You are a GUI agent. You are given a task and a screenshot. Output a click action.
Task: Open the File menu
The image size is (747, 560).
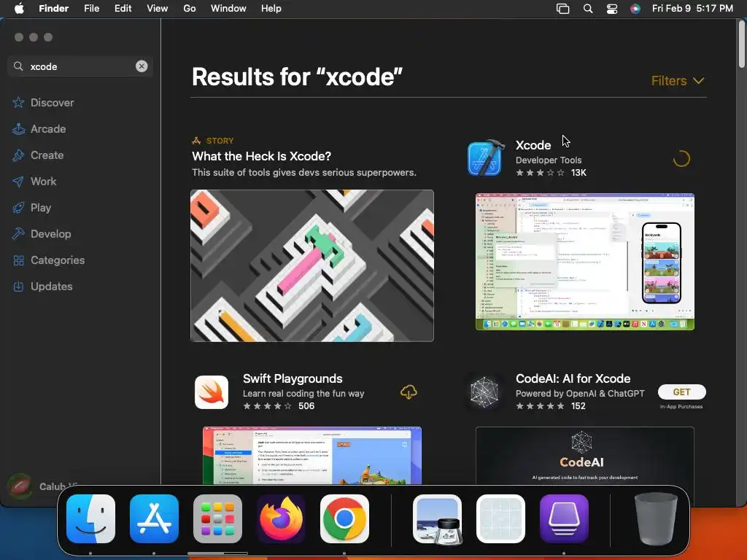point(91,9)
